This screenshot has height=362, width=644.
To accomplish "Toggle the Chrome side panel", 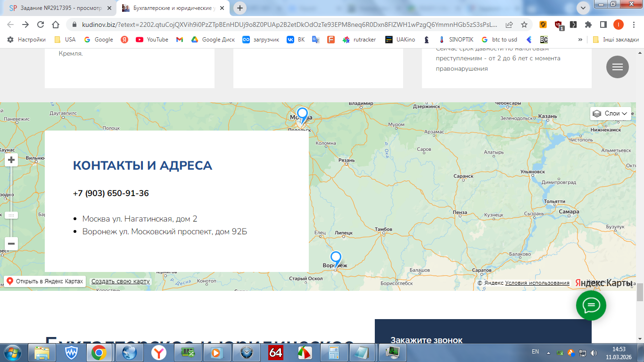I will point(603,25).
